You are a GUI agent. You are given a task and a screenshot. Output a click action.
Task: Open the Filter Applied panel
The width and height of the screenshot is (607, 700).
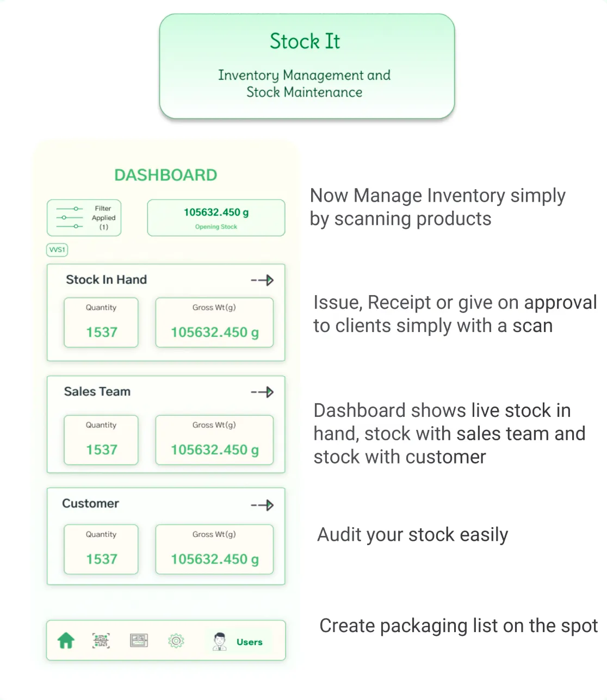tap(84, 217)
